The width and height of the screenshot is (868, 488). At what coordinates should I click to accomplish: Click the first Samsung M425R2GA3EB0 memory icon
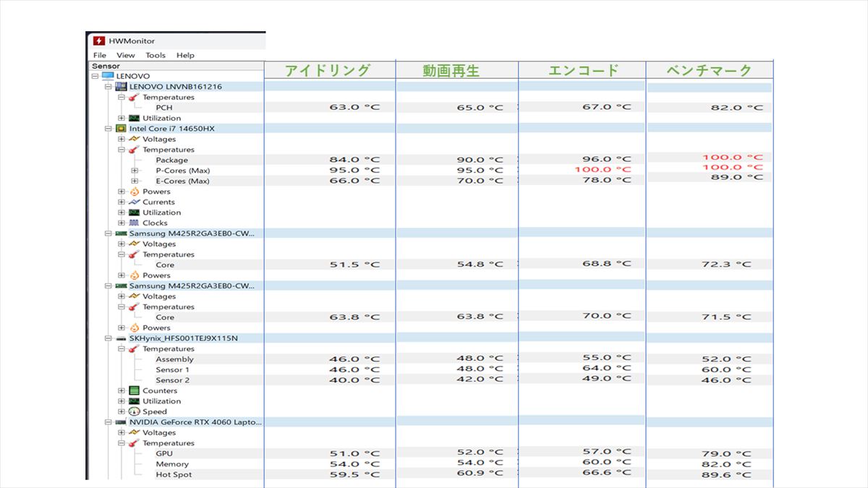[121, 234]
